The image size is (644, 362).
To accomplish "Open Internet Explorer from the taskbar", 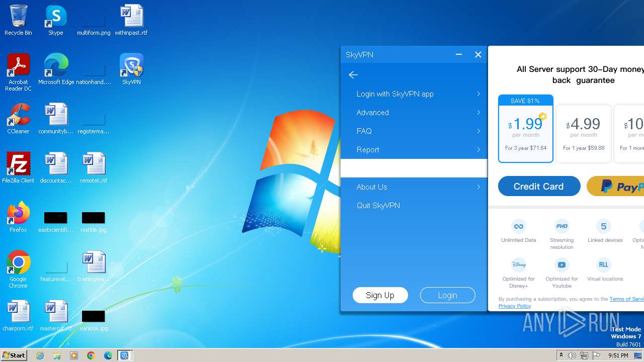I will point(40,355).
